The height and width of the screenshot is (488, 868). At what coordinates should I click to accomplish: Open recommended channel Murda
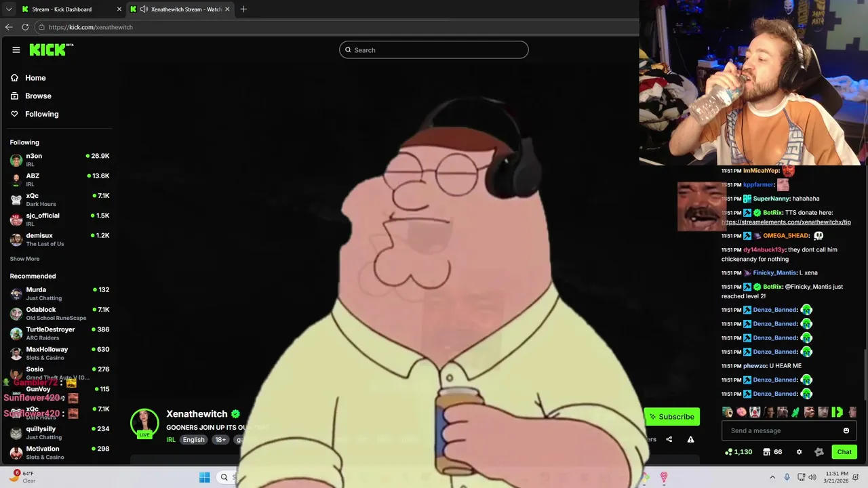pos(60,293)
